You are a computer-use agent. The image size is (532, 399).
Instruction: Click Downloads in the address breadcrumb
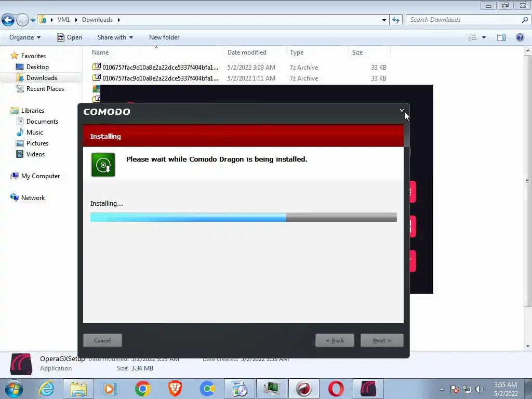[97, 20]
